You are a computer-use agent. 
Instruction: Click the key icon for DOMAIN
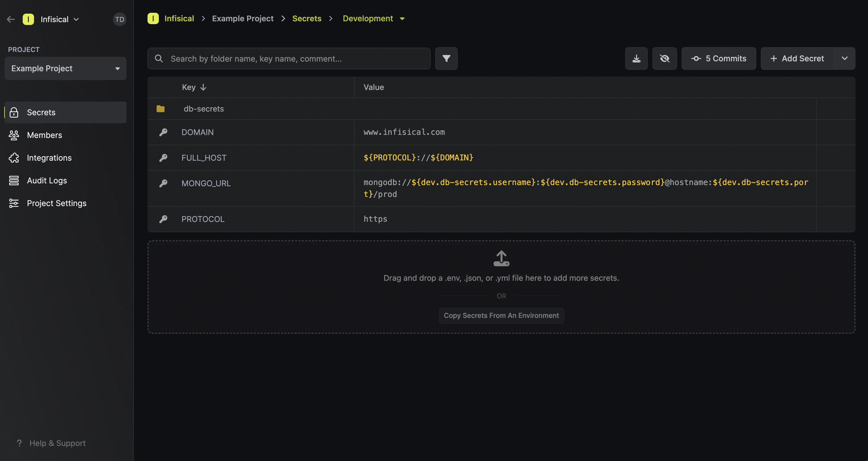(x=163, y=132)
